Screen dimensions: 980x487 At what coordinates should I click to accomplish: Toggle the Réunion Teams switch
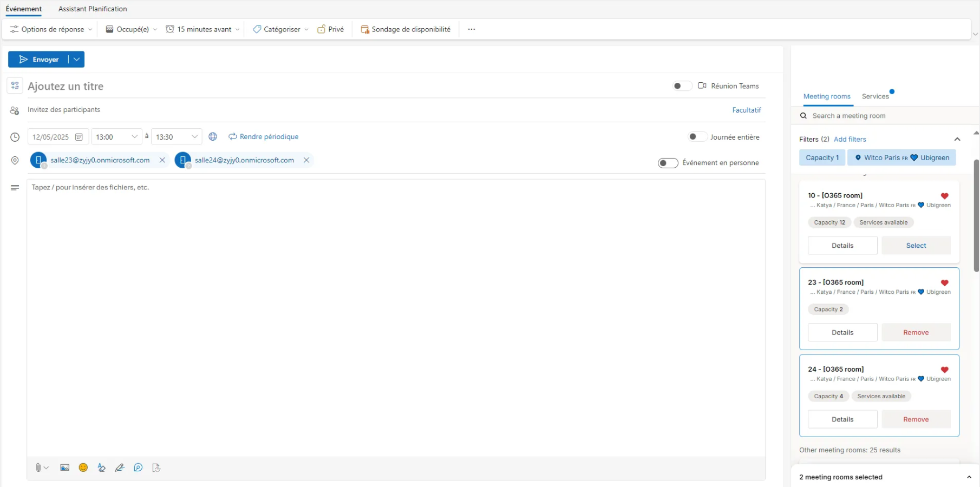coord(682,86)
